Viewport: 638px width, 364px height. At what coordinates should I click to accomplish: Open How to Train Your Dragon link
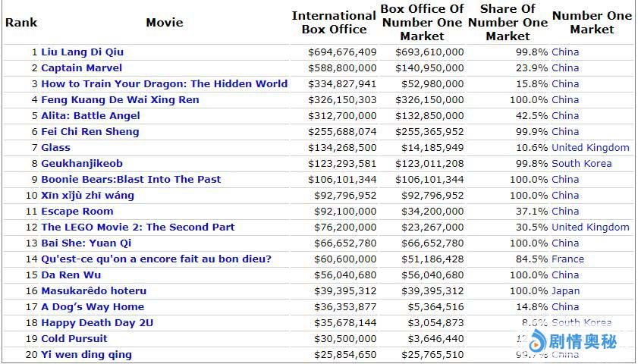[164, 84]
